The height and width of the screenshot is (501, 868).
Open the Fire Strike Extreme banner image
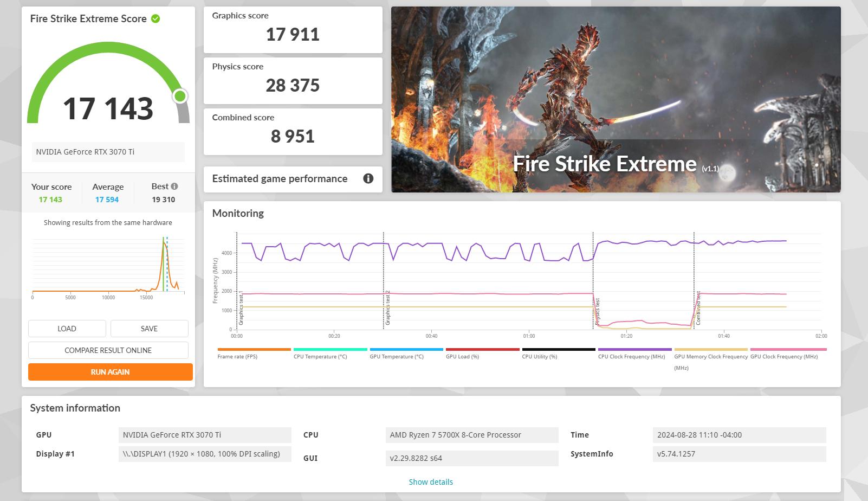616,99
